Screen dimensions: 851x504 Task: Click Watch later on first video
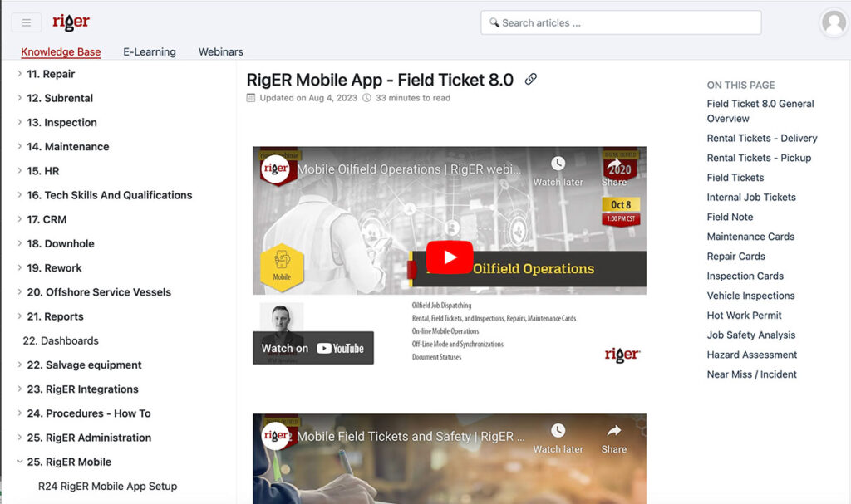(558, 171)
